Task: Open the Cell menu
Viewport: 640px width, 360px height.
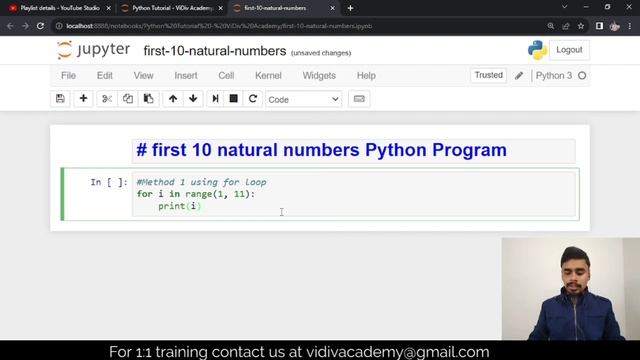Action: tap(226, 76)
